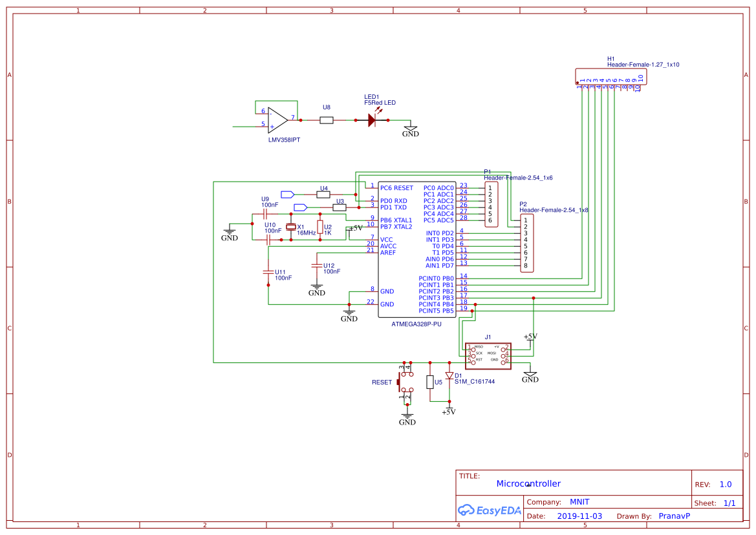Viewport: 756px width, 535px height.
Task: Select capacitor U9 100nF symbol
Action: tap(266, 213)
